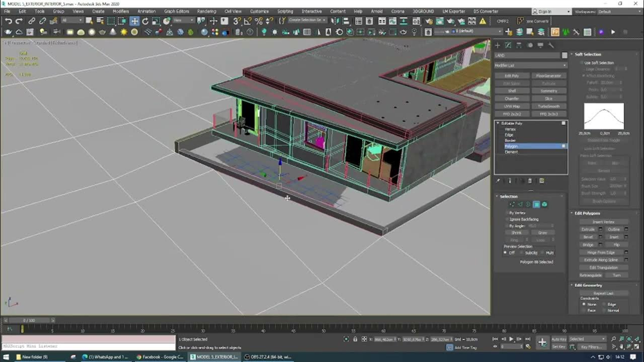Open the Rendering menu
The image size is (644, 362).
(x=207, y=11)
